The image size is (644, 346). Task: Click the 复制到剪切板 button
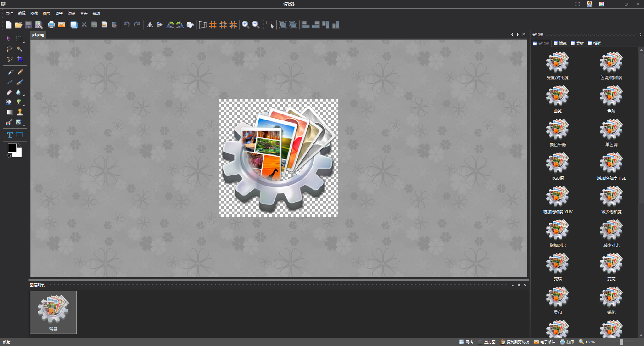[x=515, y=342]
